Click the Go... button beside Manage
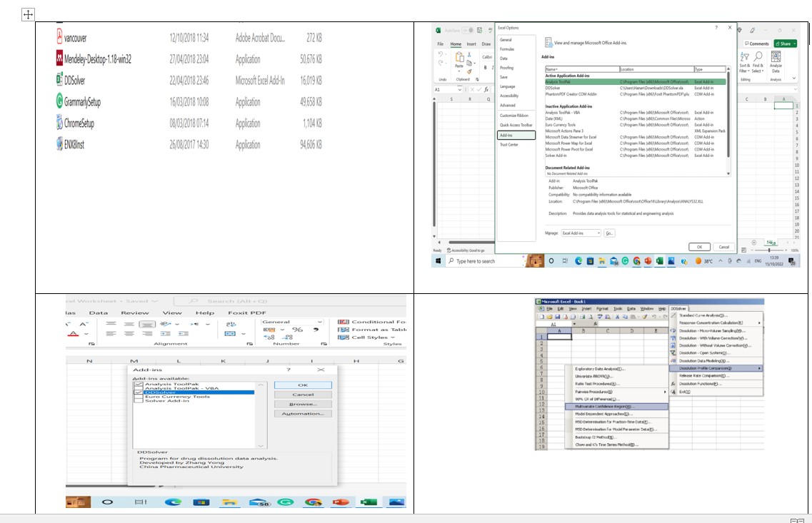 coord(609,233)
